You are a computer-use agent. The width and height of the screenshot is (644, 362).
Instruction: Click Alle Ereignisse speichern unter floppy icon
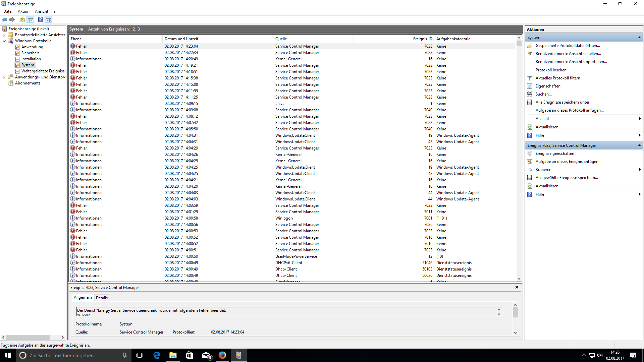[563, 102]
